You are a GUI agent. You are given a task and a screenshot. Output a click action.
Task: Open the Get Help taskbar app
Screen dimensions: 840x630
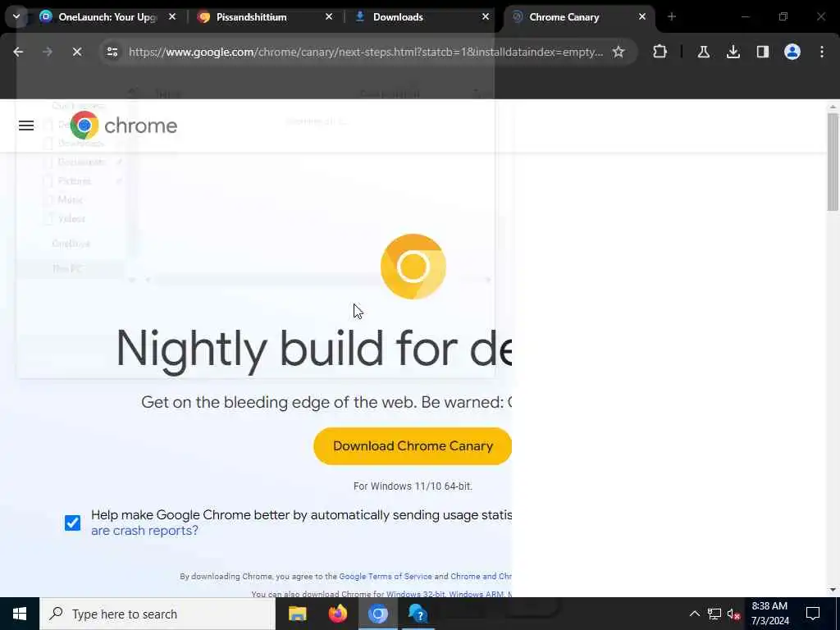[418, 614]
